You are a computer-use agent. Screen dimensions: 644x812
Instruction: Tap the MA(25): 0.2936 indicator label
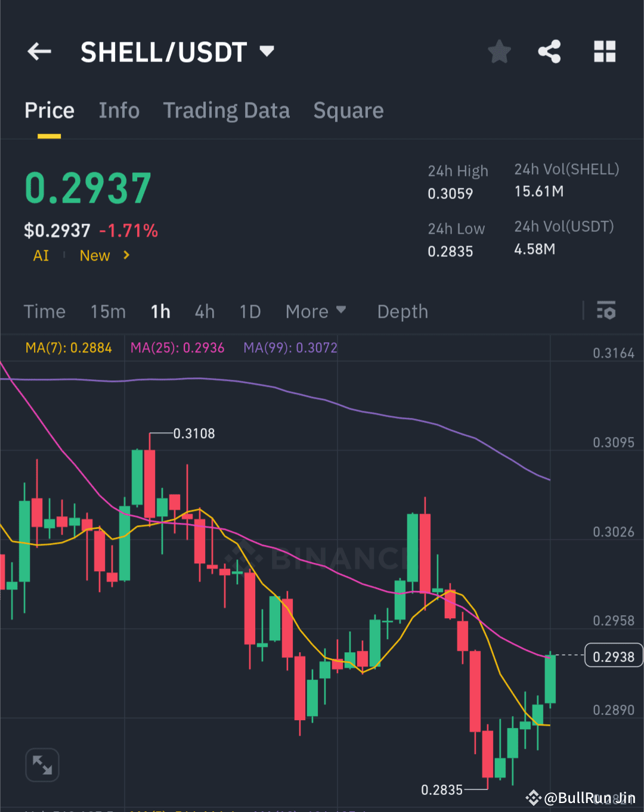coord(178,348)
